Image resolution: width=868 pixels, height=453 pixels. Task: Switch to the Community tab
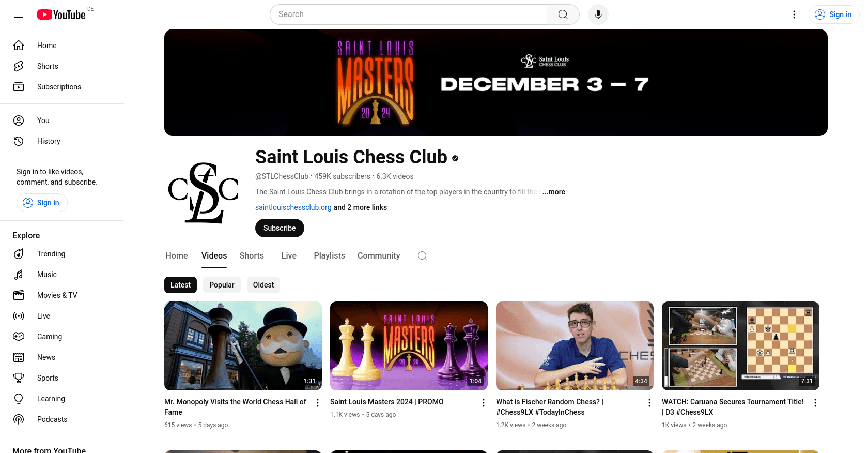point(379,256)
